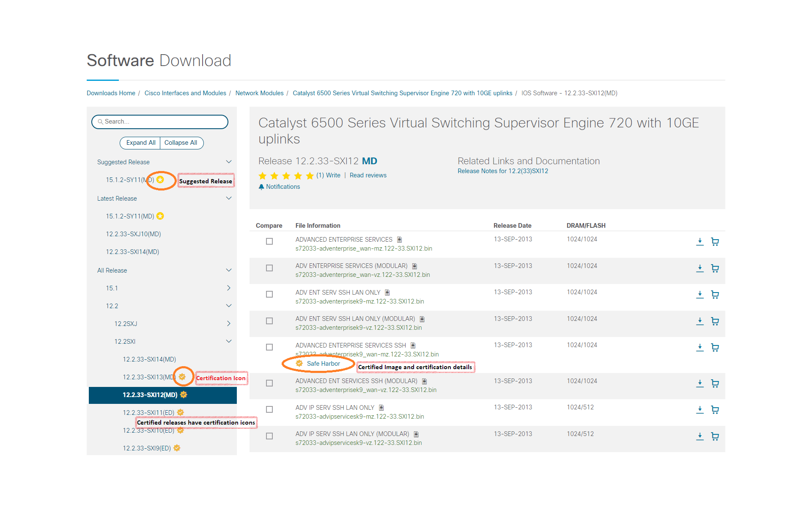
Task: Click certification icon beside 12.2.33-SXI9(ED)
Action: (x=177, y=448)
